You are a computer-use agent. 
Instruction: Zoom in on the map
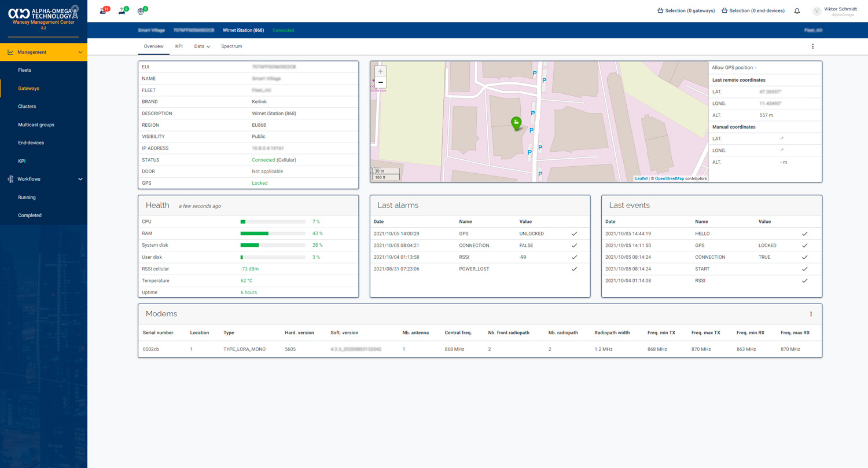click(380, 71)
